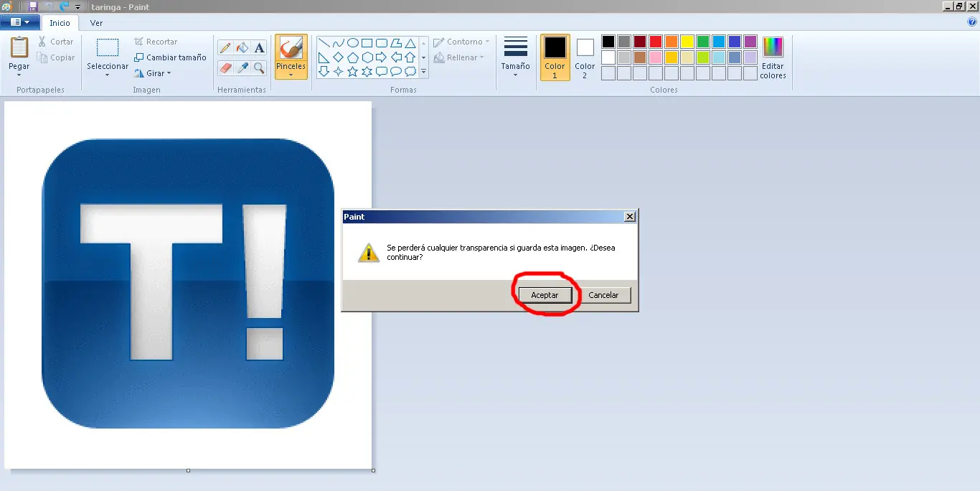
Task: Select the Pencil tool
Action: 225,48
